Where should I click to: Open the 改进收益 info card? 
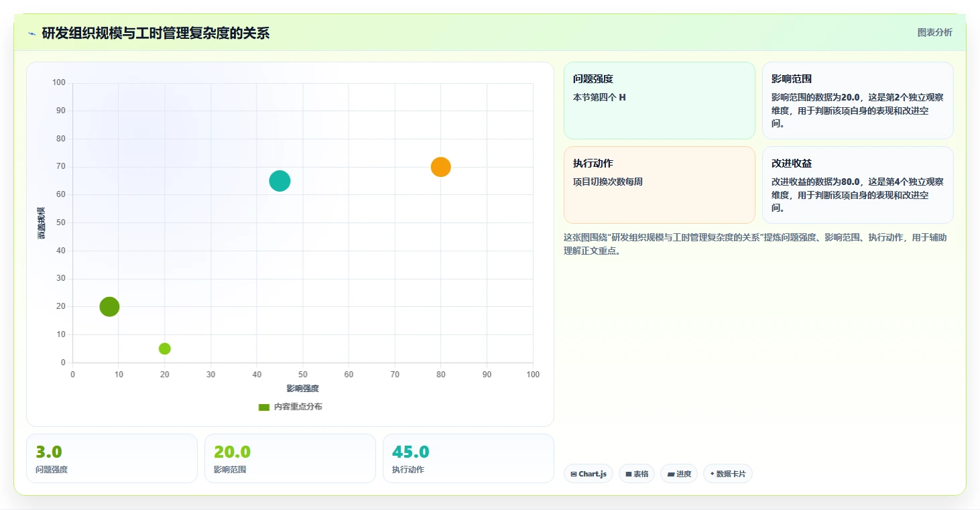(x=858, y=185)
